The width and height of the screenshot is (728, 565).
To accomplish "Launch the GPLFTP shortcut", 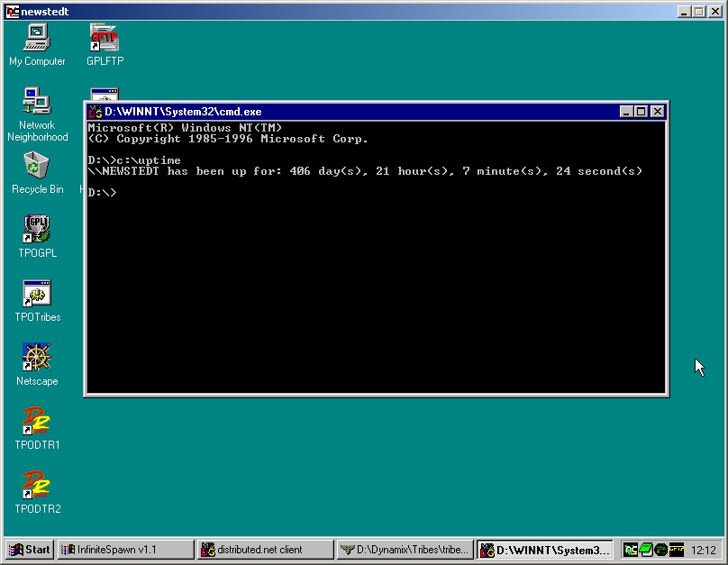I will click(x=105, y=38).
